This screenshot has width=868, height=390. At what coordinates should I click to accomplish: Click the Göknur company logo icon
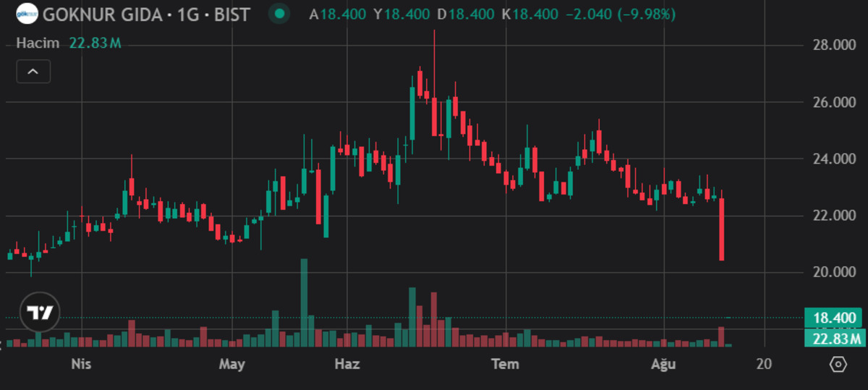[27, 14]
